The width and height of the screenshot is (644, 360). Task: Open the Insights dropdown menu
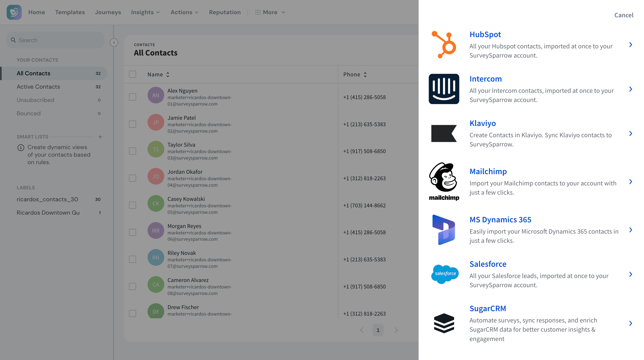(x=145, y=12)
